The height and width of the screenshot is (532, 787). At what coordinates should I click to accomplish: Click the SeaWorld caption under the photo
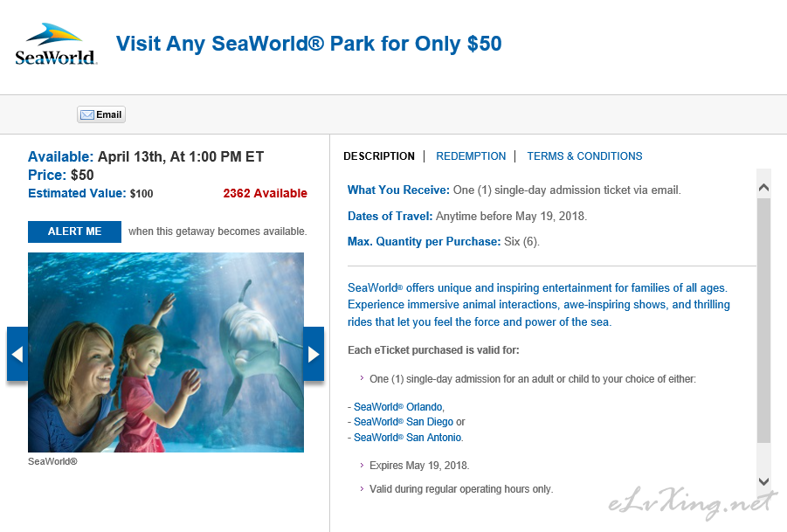coord(52,461)
